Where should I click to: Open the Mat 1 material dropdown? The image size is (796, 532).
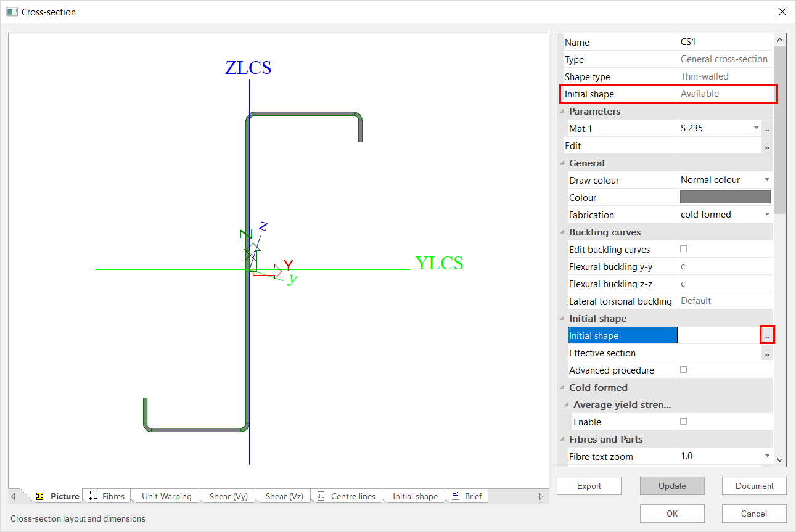756,128
